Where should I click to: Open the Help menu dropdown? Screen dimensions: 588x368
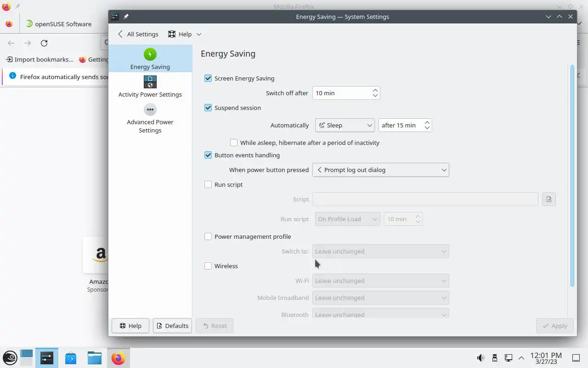[x=185, y=34]
